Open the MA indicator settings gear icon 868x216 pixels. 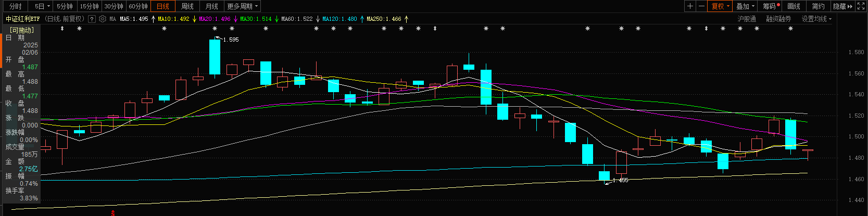103,19
